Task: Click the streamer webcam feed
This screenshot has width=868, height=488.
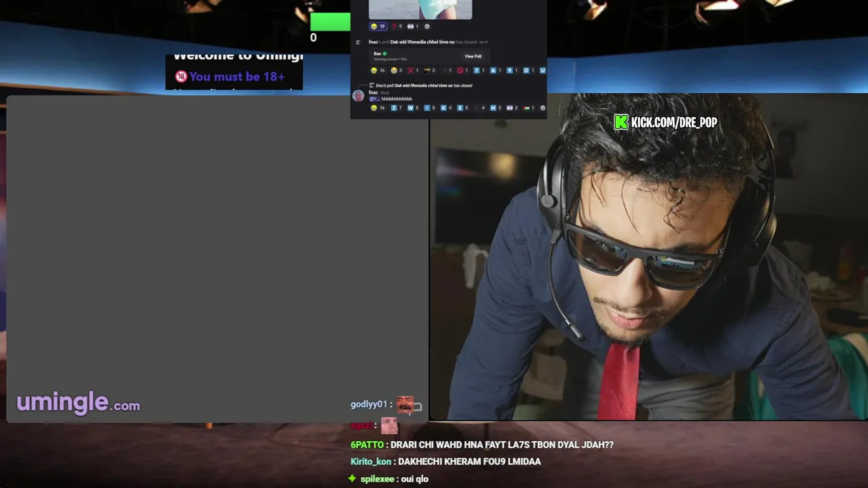Action: 648,258
